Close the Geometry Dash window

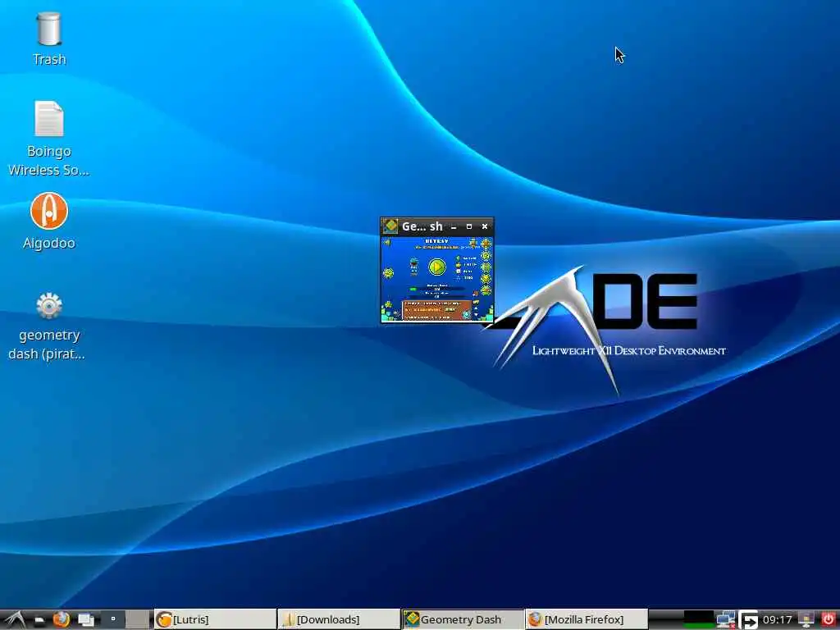pos(485,226)
